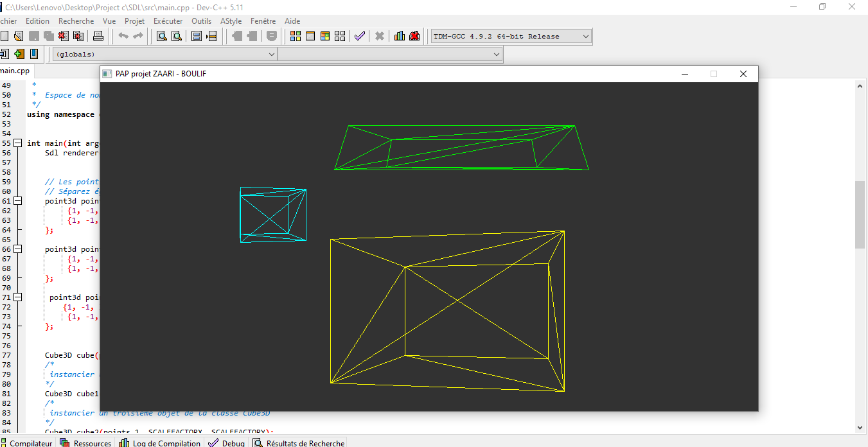Open the (globals) class dropdown

coord(164,55)
